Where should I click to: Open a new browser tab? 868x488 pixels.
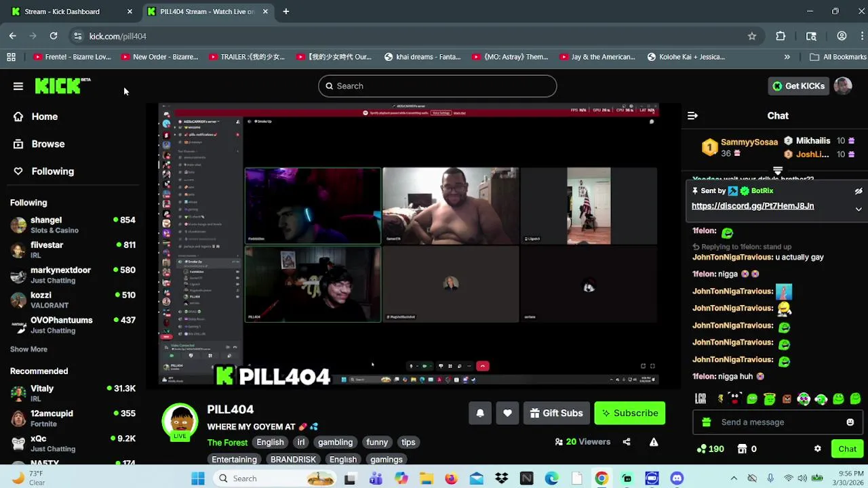[285, 12]
